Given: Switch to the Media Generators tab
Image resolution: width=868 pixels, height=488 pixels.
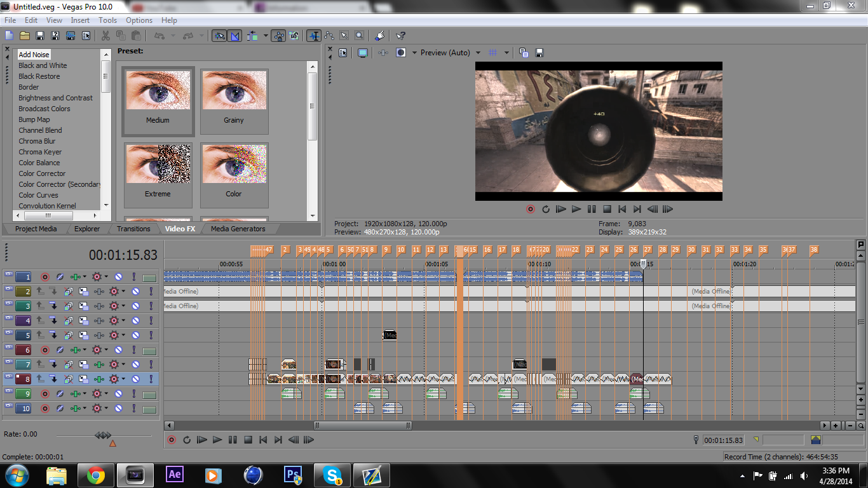Looking at the screenshot, I should [238, 229].
